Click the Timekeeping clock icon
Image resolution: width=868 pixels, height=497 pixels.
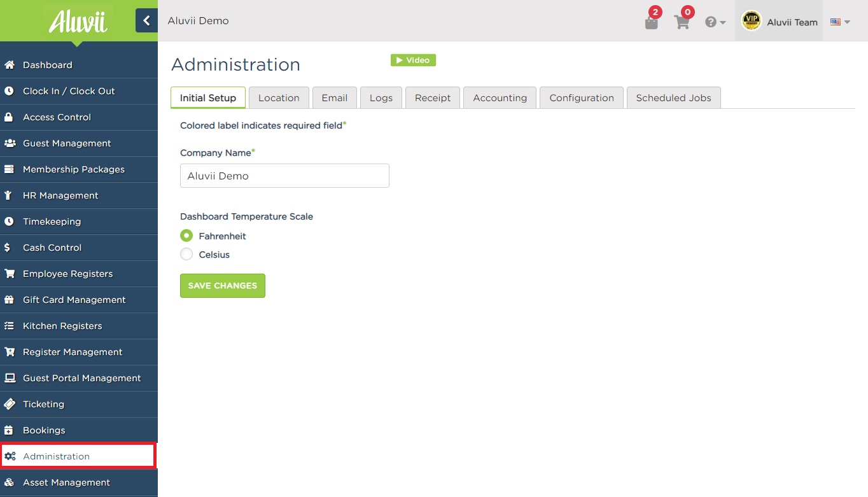click(10, 221)
